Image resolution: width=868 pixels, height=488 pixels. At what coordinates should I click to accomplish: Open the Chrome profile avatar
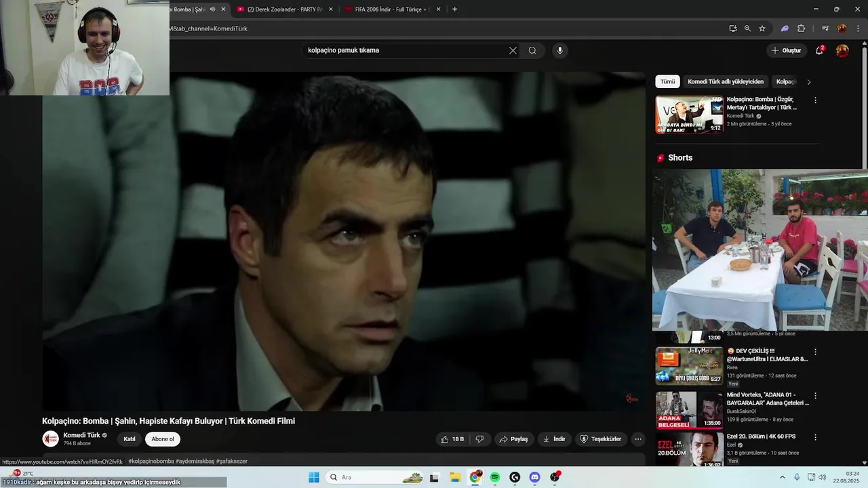842,28
